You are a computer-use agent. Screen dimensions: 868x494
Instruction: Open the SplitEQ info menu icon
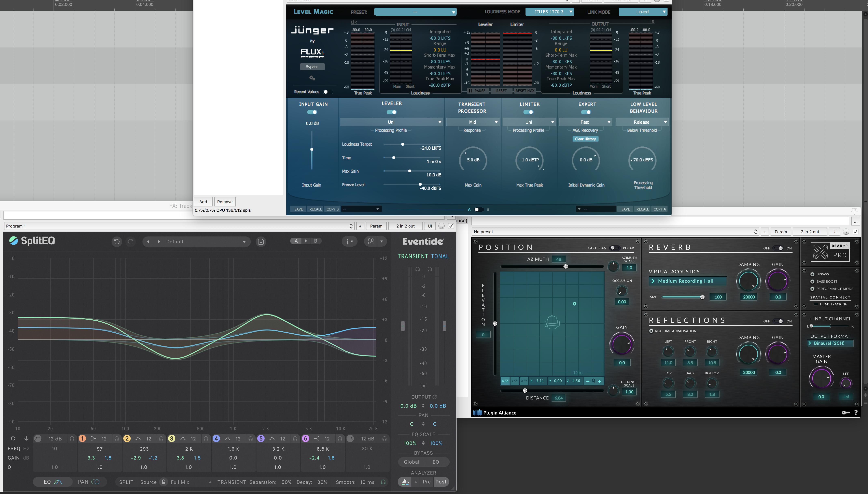(349, 242)
